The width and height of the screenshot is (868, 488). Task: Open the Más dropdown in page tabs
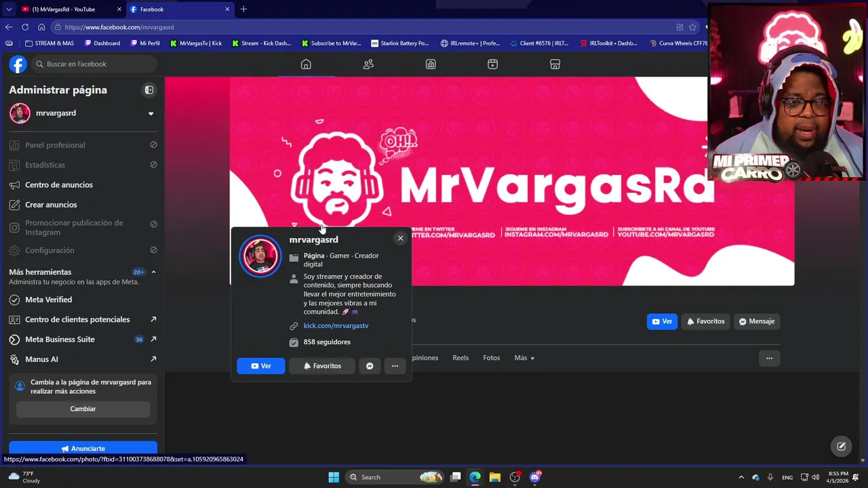[x=524, y=358]
